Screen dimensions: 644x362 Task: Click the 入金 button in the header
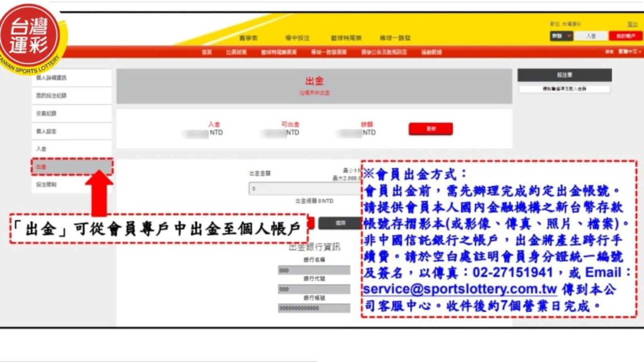click(x=591, y=36)
